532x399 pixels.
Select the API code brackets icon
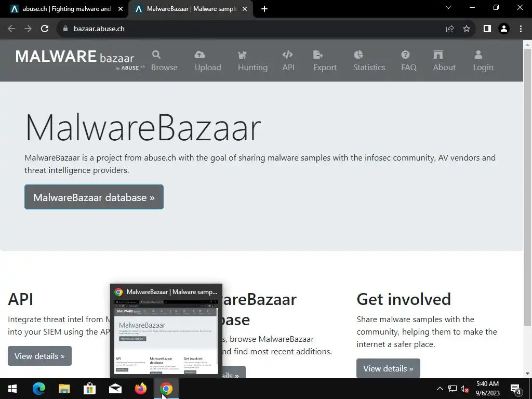click(287, 54)
